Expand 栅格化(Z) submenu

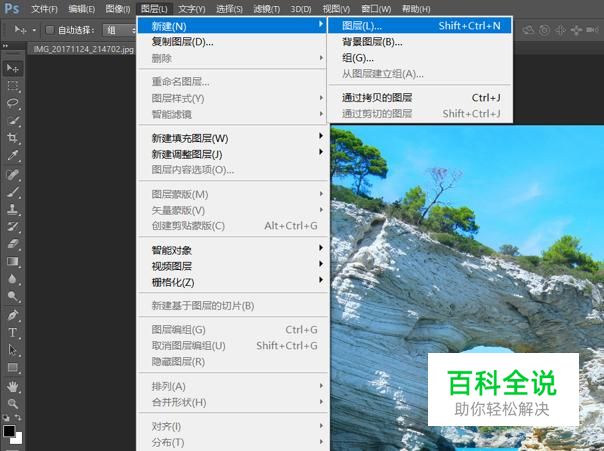coord(320,280)
